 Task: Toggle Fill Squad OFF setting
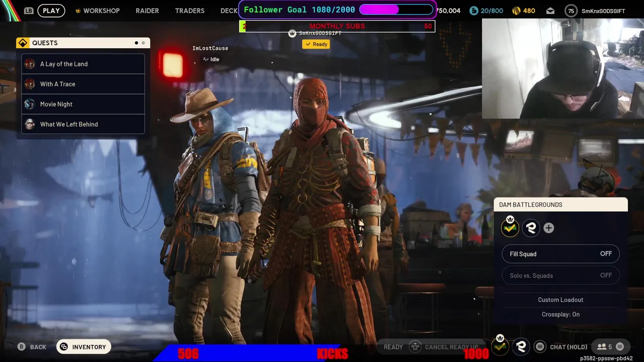click(x=560, y=254)
